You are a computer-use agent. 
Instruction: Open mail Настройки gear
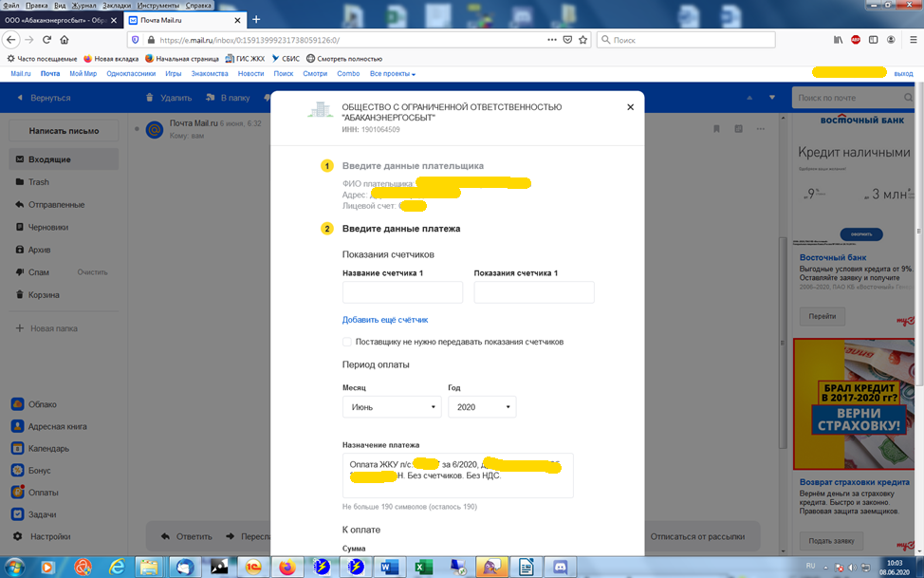(41, 536)
